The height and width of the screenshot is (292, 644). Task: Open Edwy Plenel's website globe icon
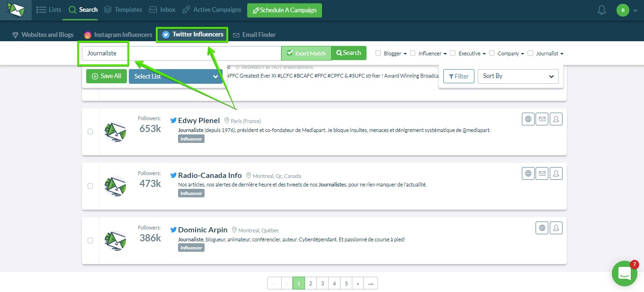(x=528, y=119)
